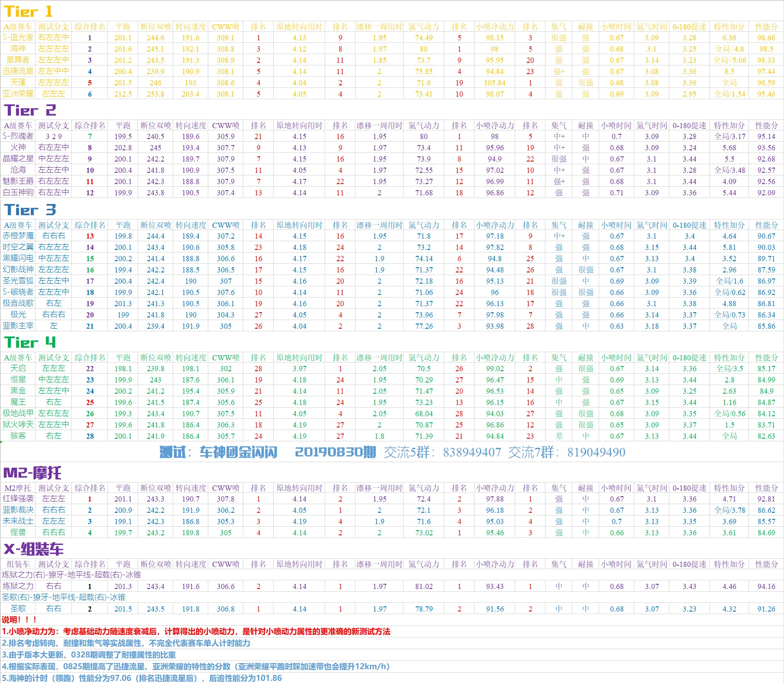Select the 白玉神驹 car name cell

(18, 193)
